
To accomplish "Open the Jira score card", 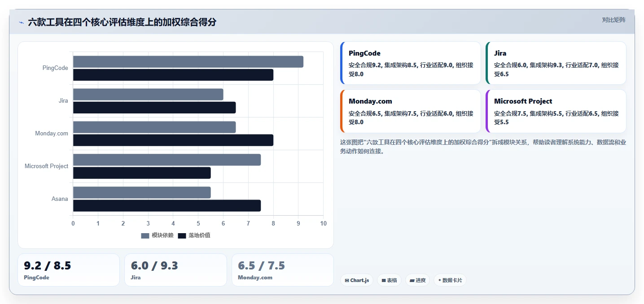I will 556,63.
